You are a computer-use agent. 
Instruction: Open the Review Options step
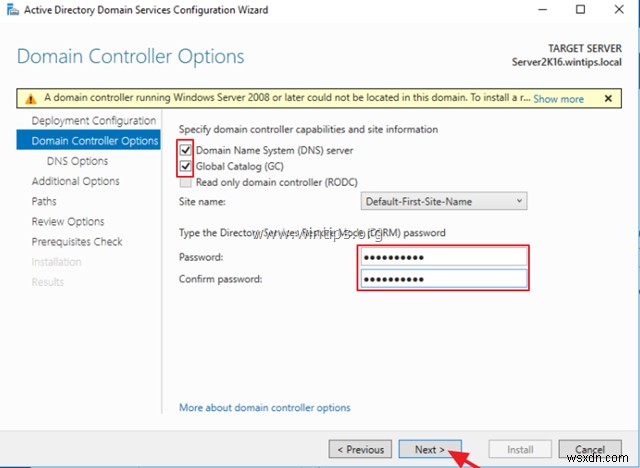(x=68, y=222)
